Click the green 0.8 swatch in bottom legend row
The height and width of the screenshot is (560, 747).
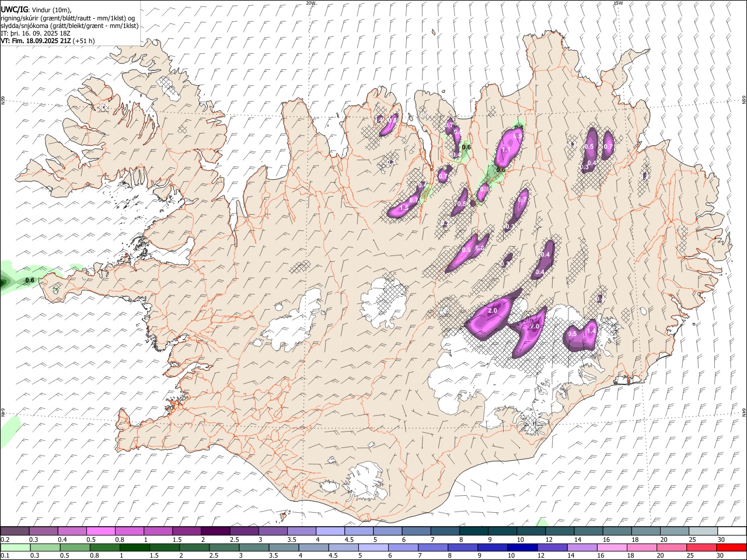[x=104, y=548]
